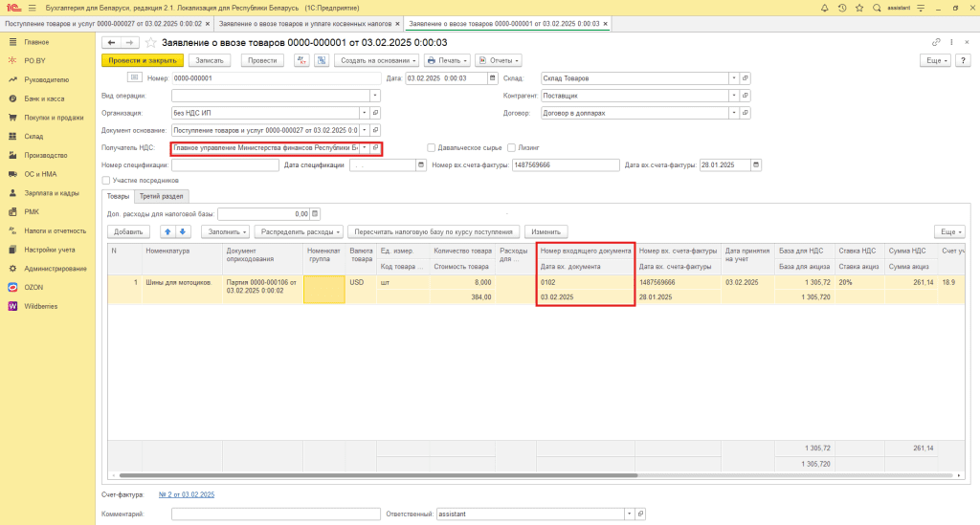Open Заполнить dropdown in table toolbar
The width and height of the screenshot is (980, 525).
(225, 231)
